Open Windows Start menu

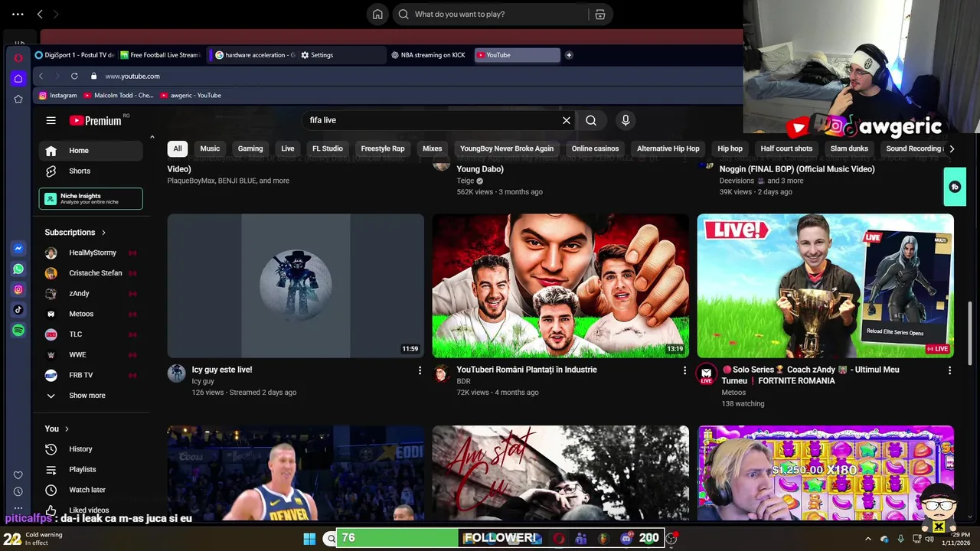(309, 539)
